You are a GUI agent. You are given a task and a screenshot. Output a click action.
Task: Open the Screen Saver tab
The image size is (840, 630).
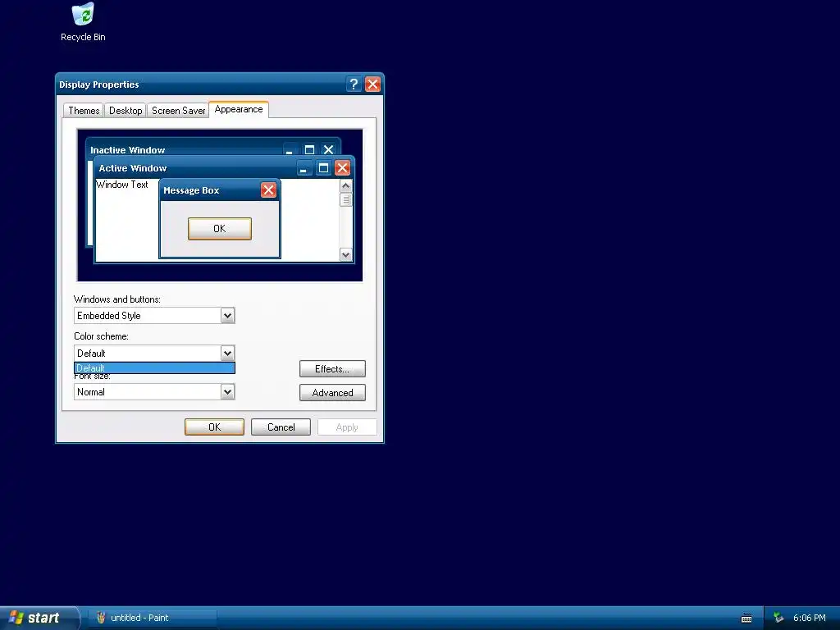[178, 111]
